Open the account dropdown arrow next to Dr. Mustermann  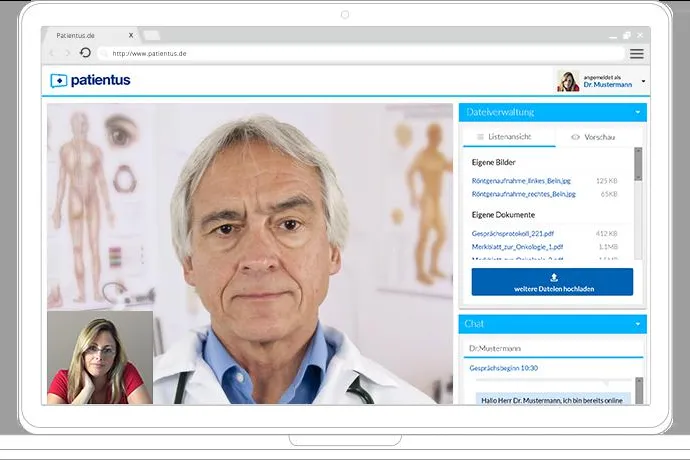click(x=643, y=81)
